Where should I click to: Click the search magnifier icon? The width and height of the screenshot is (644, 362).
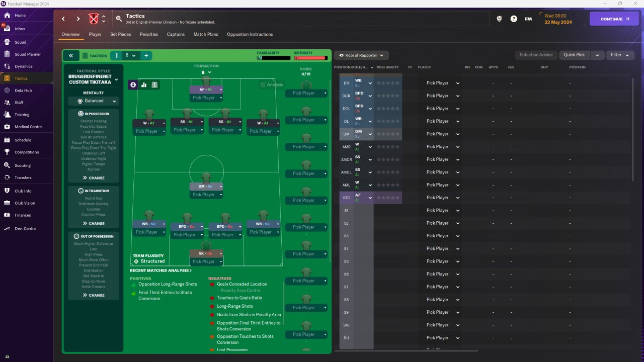point(119,19)
